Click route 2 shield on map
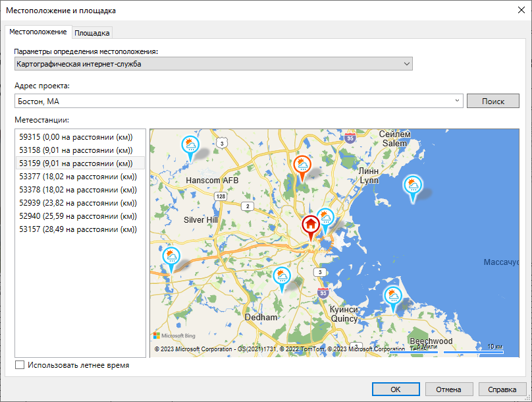 click(x=248, y=206)
